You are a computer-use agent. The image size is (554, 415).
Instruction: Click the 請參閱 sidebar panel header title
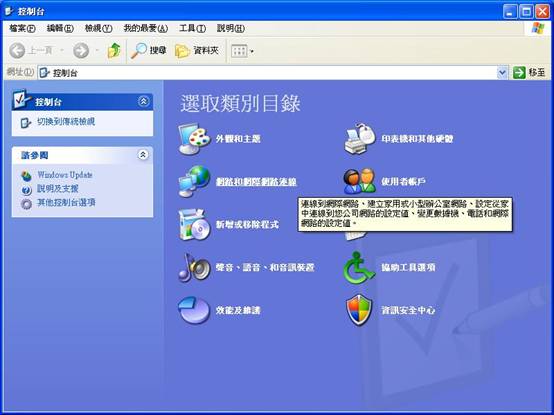coord(35,155)
